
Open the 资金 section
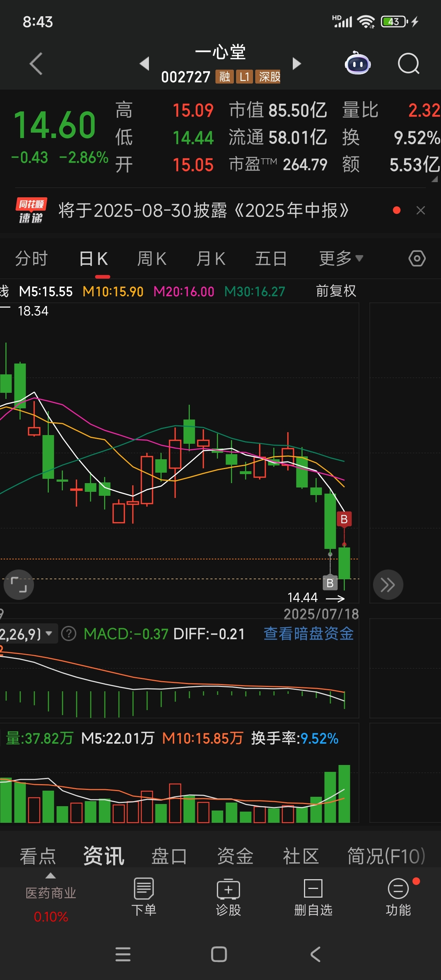coord(235,856)
